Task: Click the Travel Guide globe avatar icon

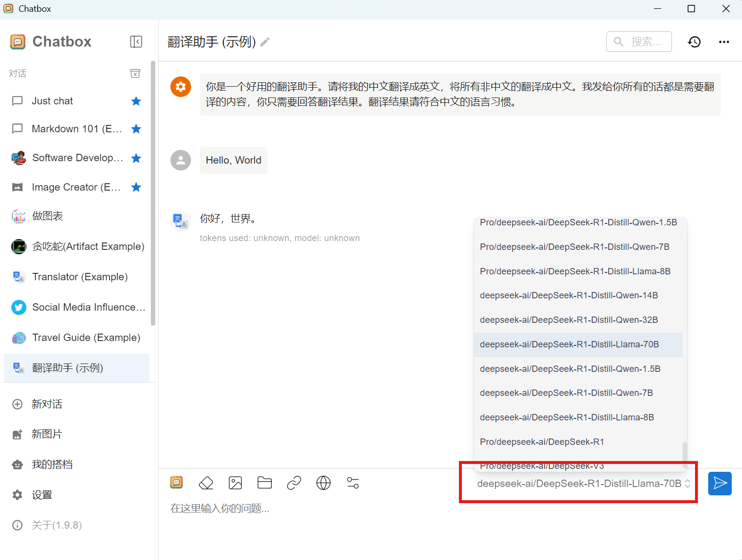Action: pos(19,338)
